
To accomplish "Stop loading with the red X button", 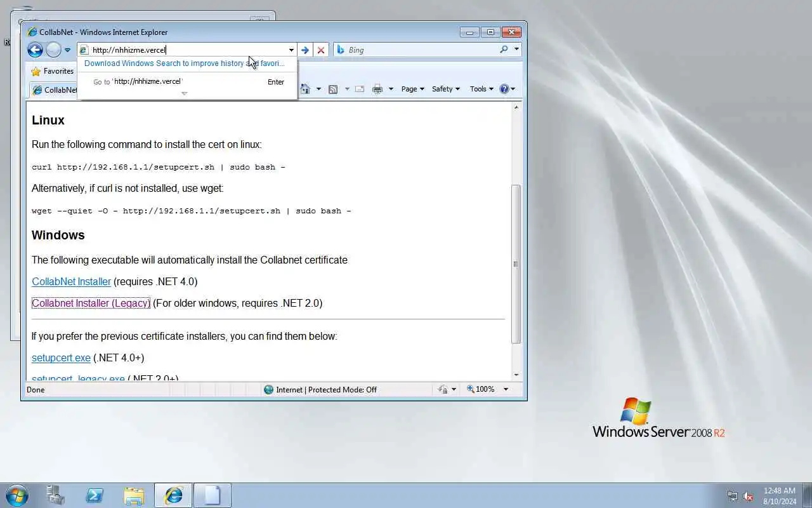I will click(321, 50).
